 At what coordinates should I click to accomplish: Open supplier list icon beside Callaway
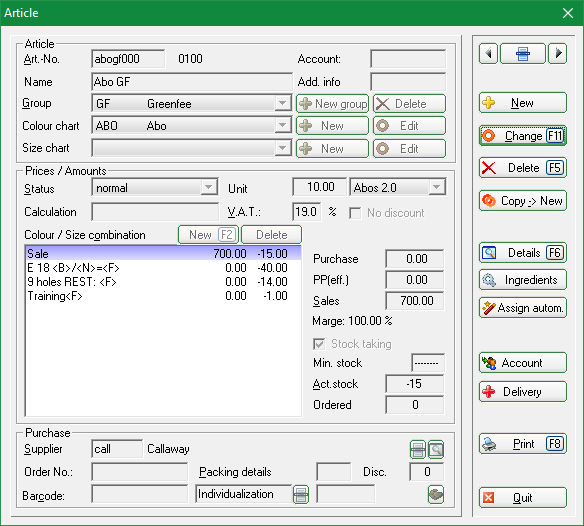418,450
